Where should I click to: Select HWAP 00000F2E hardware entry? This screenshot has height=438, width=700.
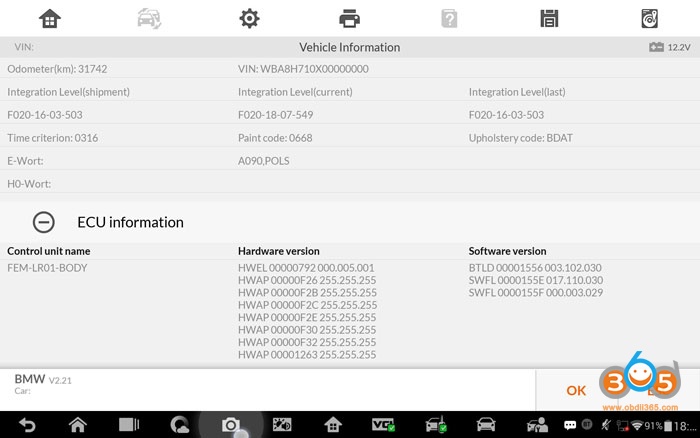click(307, 317)
